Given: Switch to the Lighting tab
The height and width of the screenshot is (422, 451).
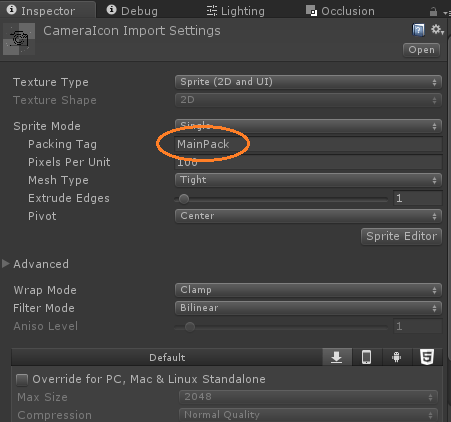Looking at the screenshot, I should [235, 11].
